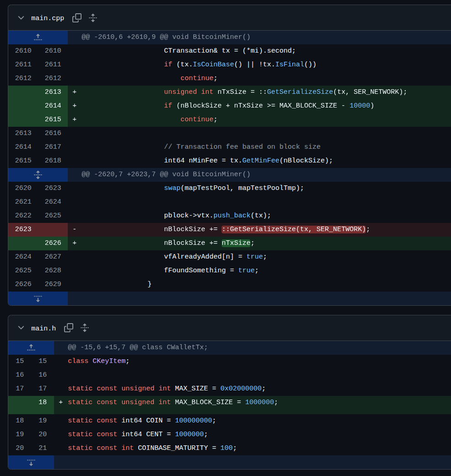Select deleted line number 2623
The width and height of the screenshot is (451, 476).
coord(23,229)
